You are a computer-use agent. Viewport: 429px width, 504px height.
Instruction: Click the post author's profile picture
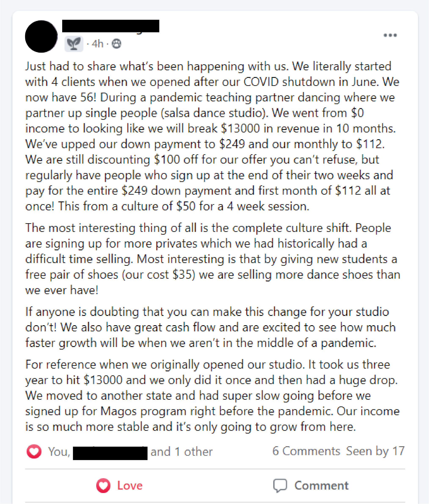tap(41, 36)
